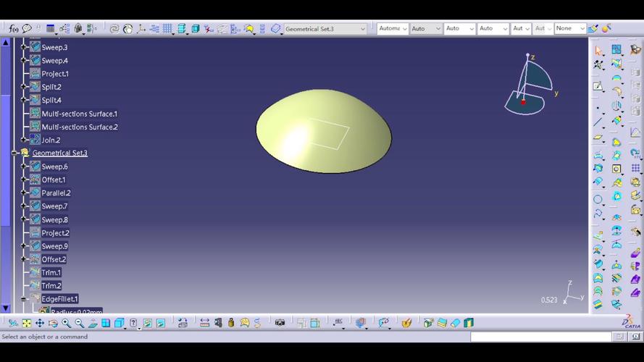The image size is (644, 362).
Task: Toggle the Work on Support grid icon
Action: [x=167, y=29]
